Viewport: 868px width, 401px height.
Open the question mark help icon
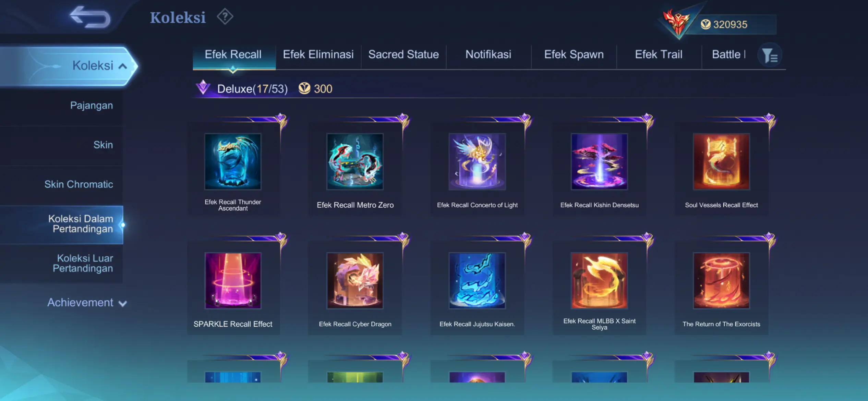click(x=225, y=17)
